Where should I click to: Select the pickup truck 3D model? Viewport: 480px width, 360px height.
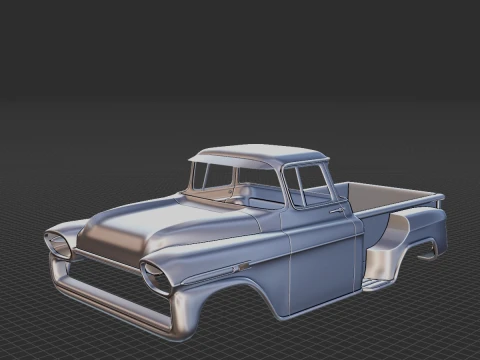tap(245, 243)
